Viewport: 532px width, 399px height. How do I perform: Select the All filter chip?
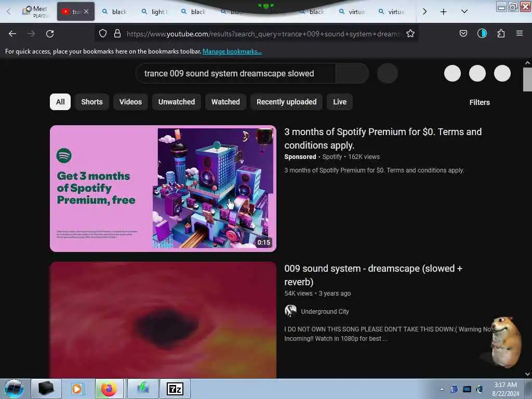point(60,102)
